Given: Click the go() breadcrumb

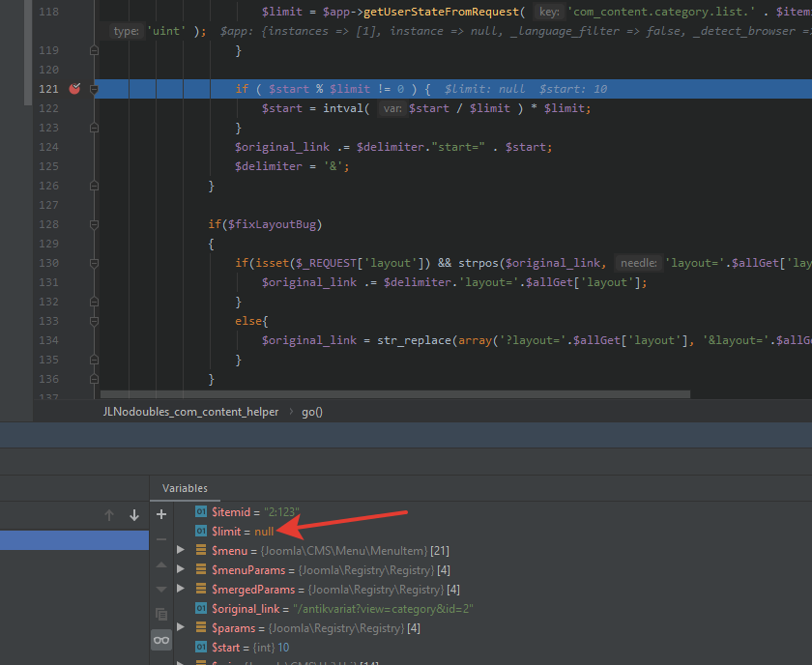Looking at the screenshot, I should coord(312,412).
